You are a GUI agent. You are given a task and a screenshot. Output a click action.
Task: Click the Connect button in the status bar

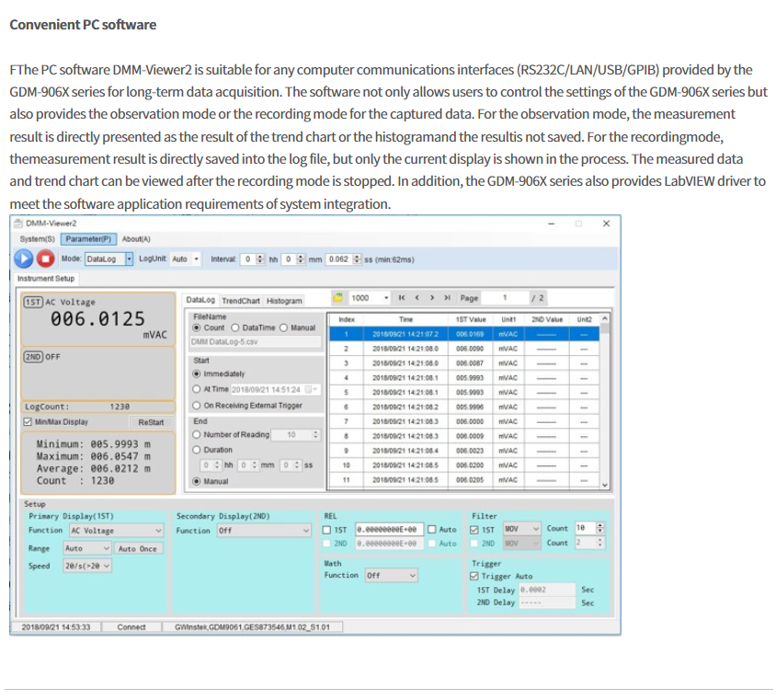point(131,627)
